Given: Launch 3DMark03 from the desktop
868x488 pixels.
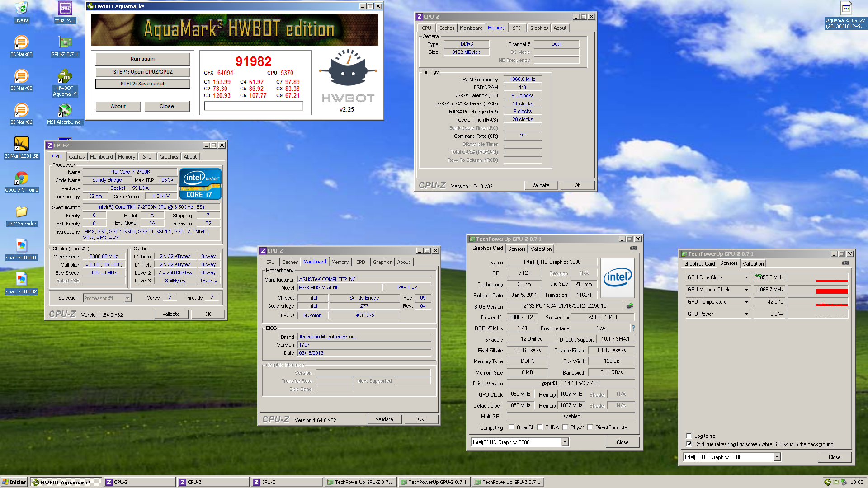Looking at the screenshot, I should (21, 46).
